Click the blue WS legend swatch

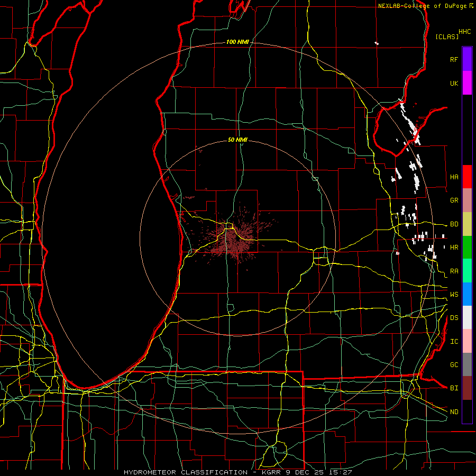[467, 294]
